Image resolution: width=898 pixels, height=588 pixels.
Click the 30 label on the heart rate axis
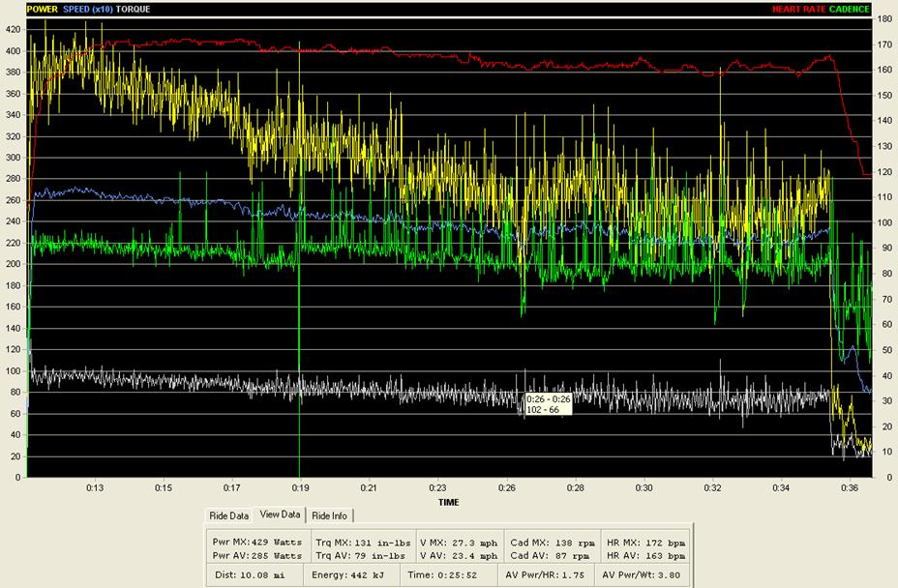point(886,400)
